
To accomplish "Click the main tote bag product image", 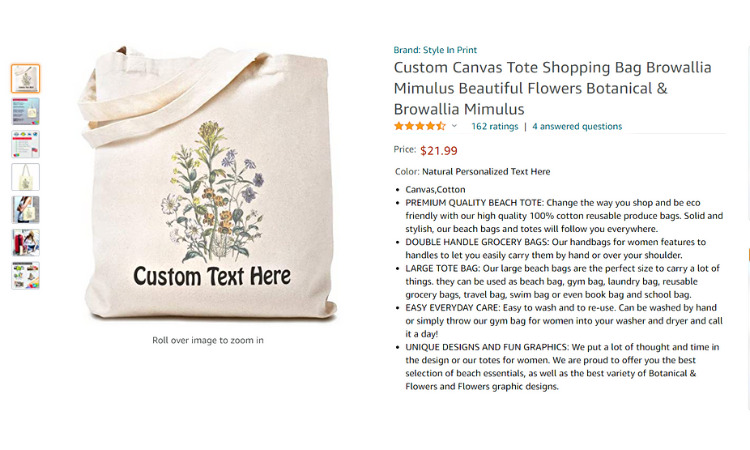I will click(x=208, y=183).
